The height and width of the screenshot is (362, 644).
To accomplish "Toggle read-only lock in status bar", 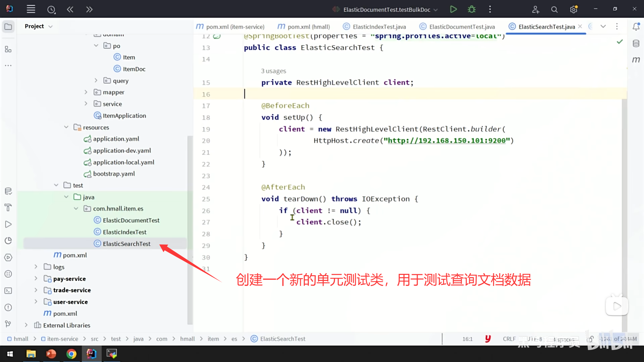I will pyautogui.click(x=591, y=339).
